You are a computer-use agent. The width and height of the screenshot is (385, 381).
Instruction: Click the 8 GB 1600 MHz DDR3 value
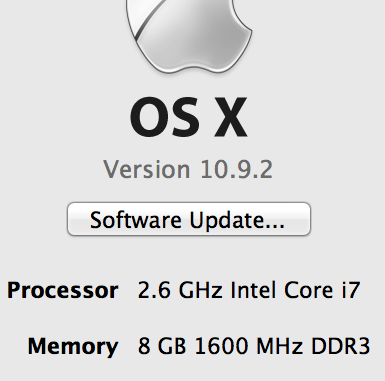254,346
